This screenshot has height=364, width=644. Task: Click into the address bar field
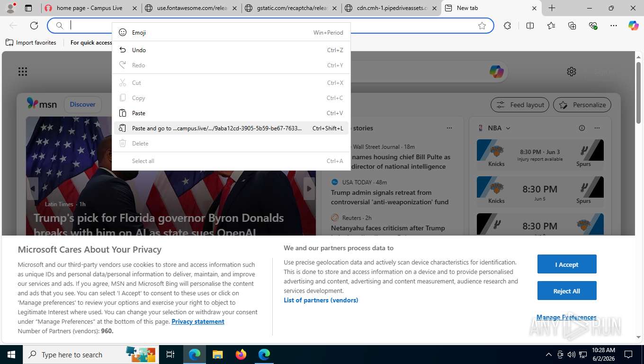[x=270, y=26]
